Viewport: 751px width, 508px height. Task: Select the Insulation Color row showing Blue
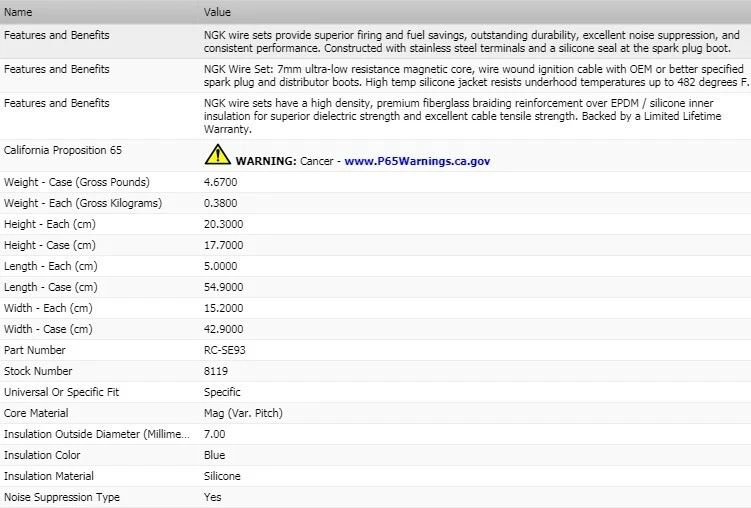[376, 455]
